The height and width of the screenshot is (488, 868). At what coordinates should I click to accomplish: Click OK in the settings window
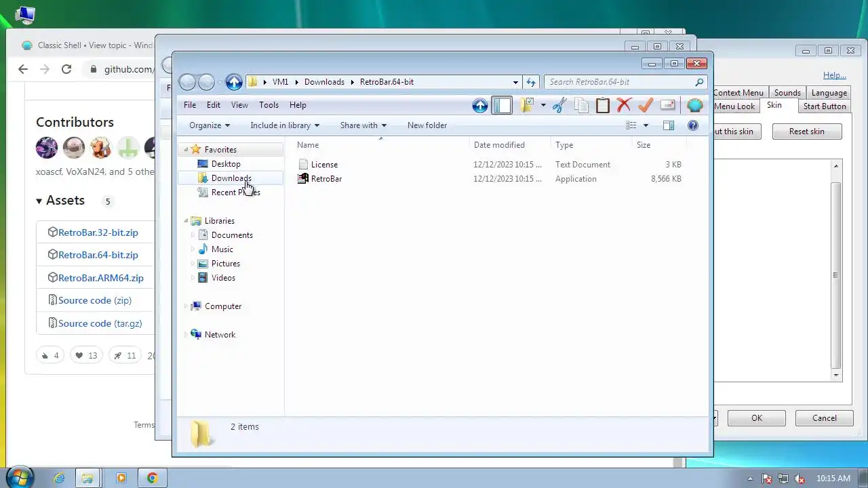click(757, 418)
